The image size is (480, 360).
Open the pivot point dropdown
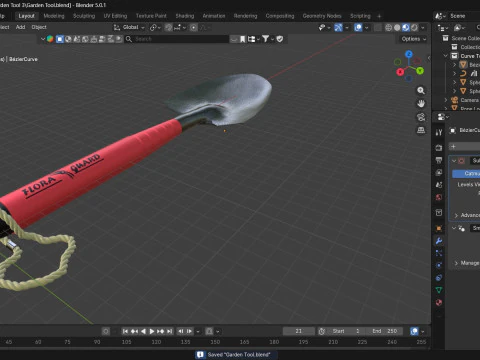point(155,27)
